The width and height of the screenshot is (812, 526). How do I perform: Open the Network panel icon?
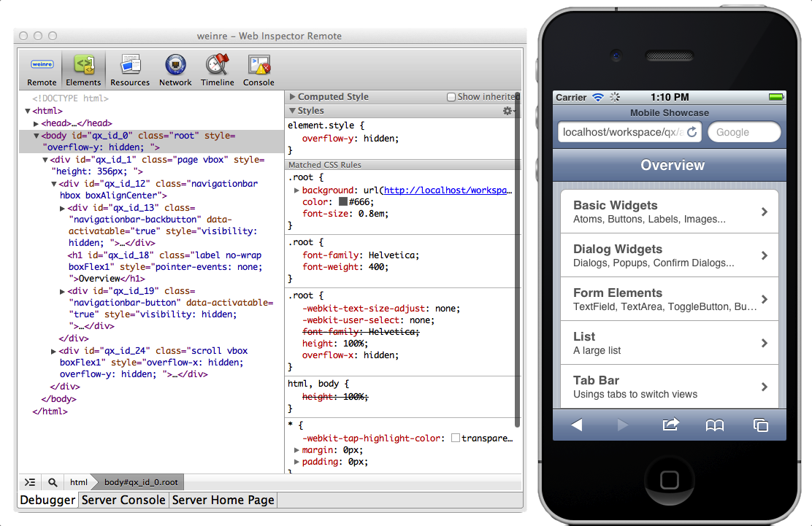(175, 70)
